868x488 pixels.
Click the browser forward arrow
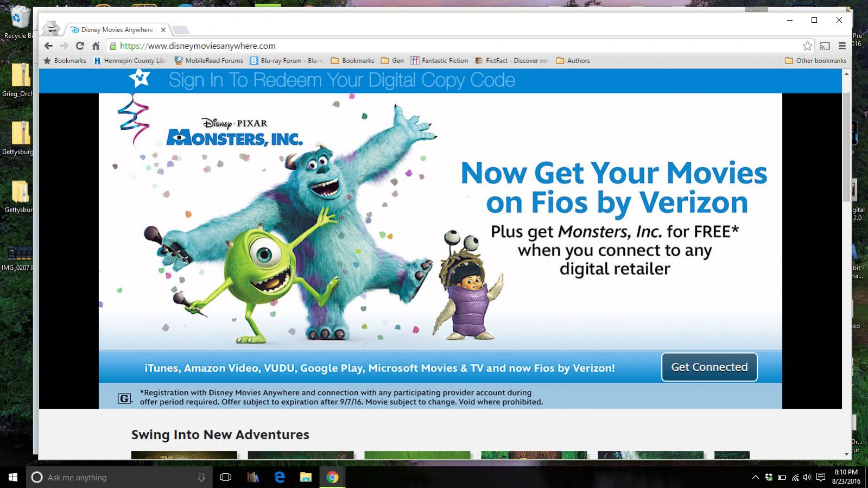tap(64, 46)
